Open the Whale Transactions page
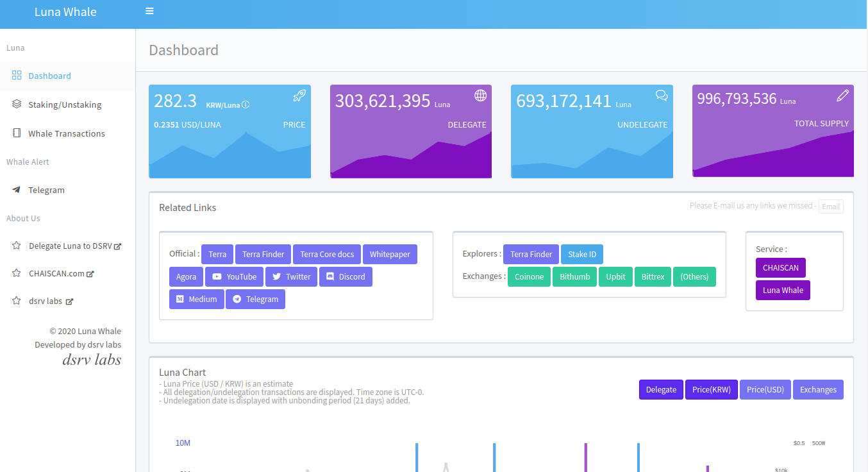Screen dimensions: 868x472 coord(67,133)
